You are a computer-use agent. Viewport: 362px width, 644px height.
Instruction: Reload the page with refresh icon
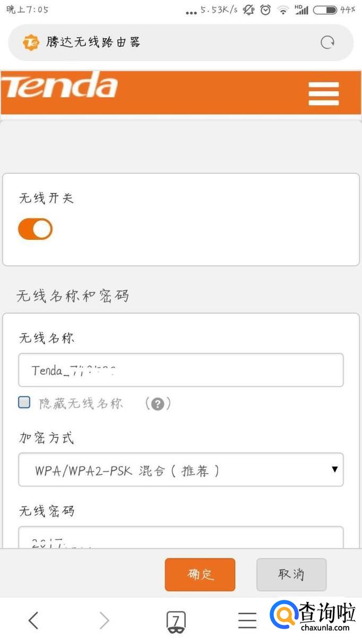pyautogui.click(x=327, y=43)
